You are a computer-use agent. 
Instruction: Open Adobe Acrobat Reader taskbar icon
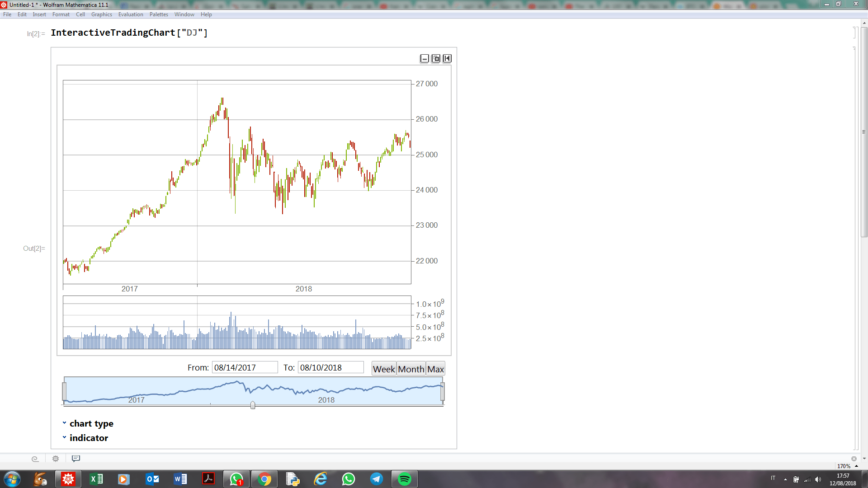click(208, 479)
